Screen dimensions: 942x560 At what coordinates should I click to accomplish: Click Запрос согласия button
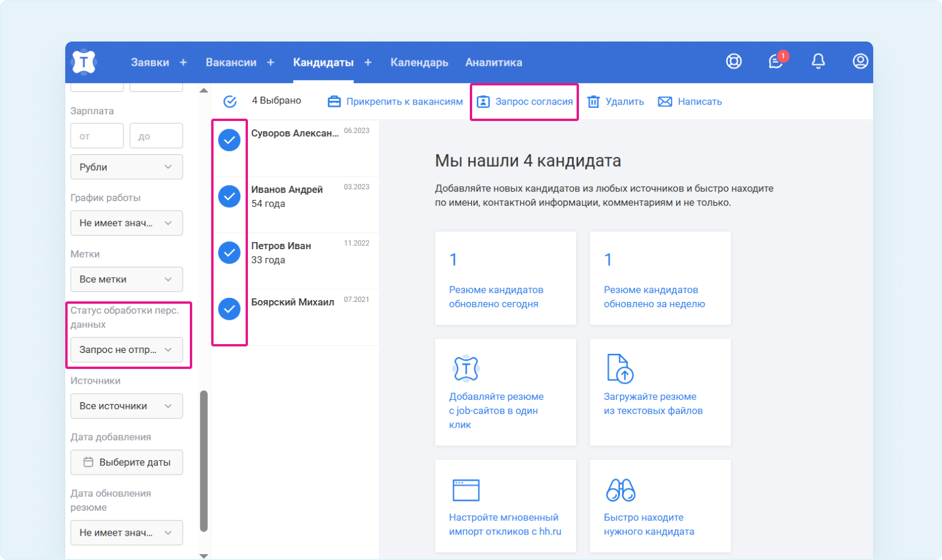pos(525,102)
